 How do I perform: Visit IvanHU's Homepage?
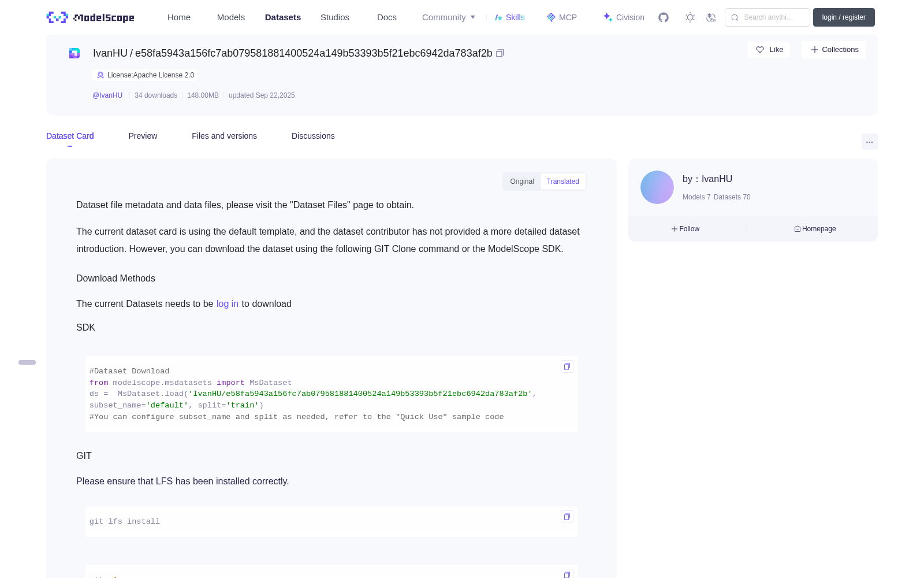(x=815, y=229)
